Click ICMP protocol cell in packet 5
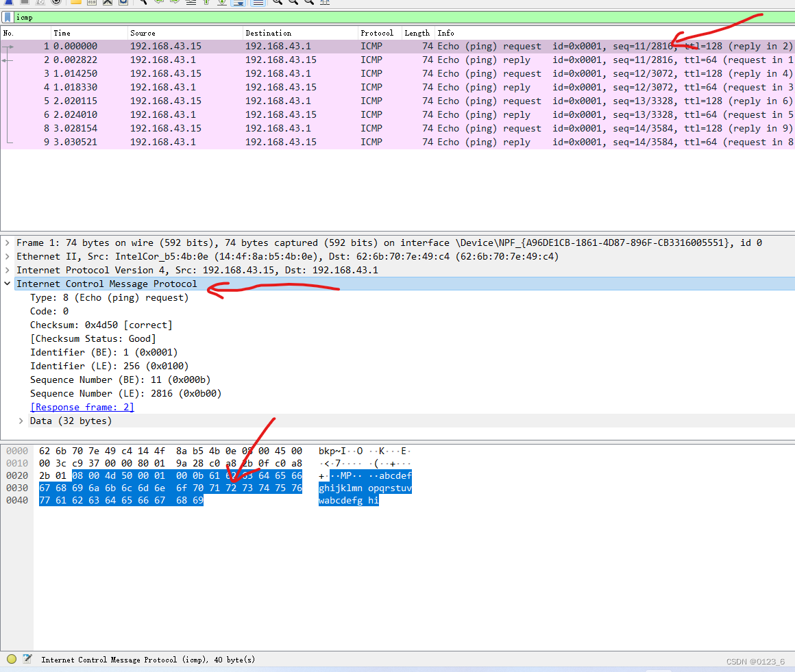795x672 pixels. point(371,101)
